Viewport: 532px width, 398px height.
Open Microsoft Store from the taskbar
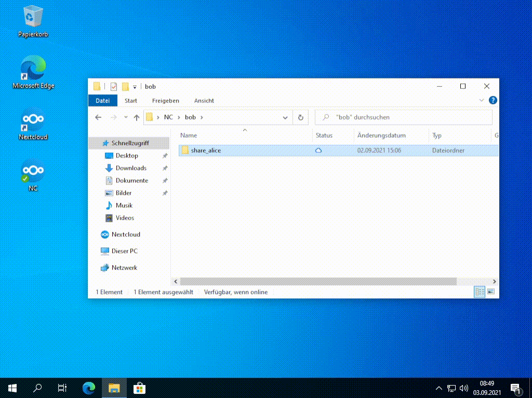pos(138,388)
